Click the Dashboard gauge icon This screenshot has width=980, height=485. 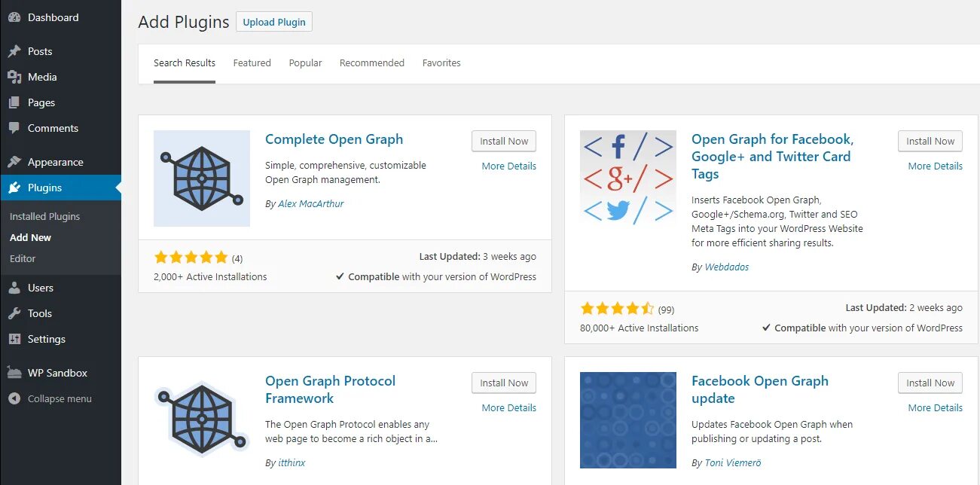14,17
